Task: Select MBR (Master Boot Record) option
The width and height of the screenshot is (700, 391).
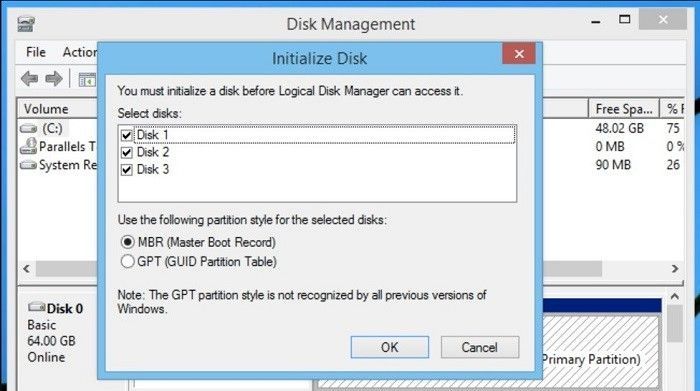Action: 128,242
